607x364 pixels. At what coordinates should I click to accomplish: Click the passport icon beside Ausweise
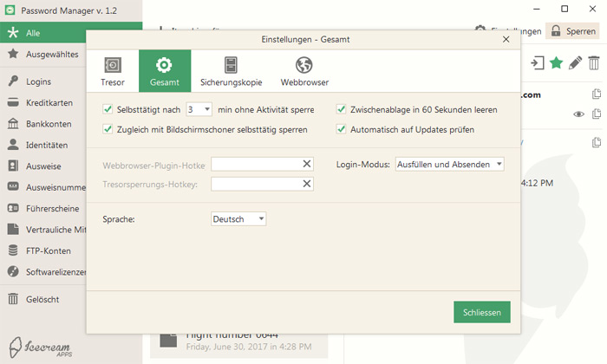[x=13, y=166]
